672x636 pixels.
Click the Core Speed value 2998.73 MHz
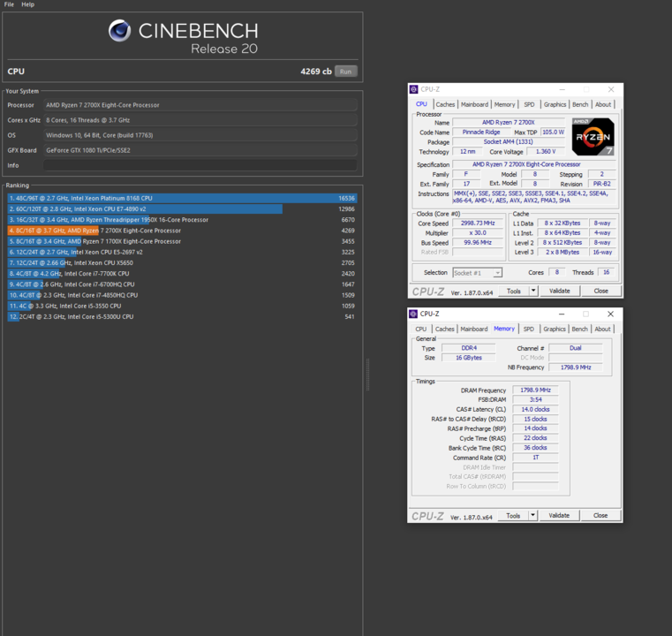point(478,223)
